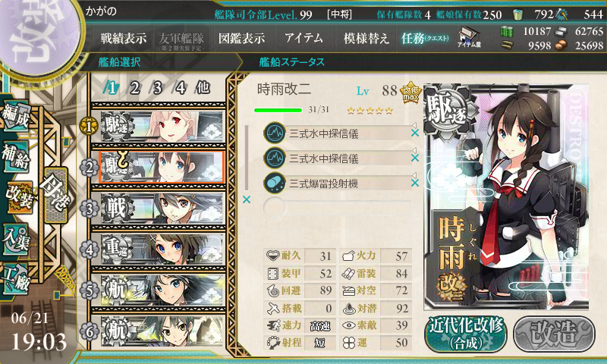The image size is (607, 364).
Task: Remove the 三式爆雷投射機 with its X
Action: click(415, 183)
